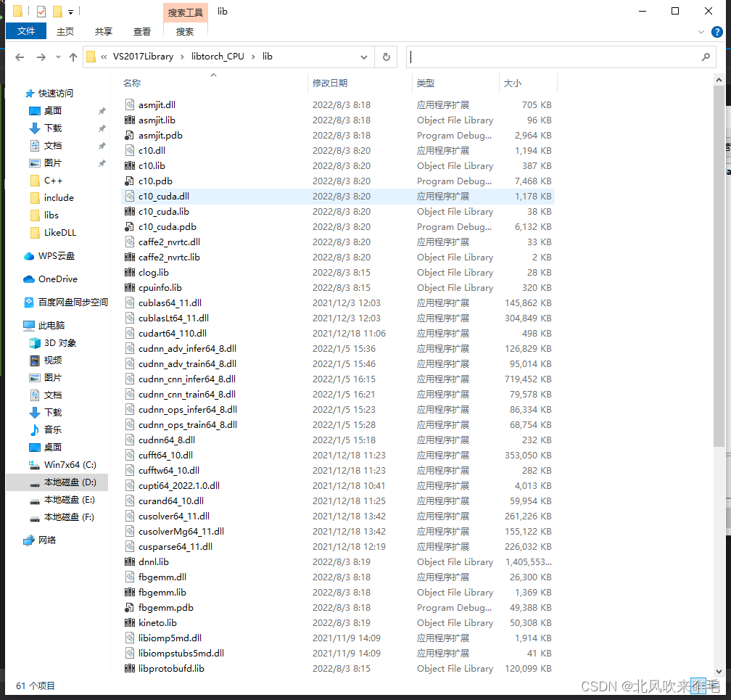This screenshot has width=731, height=700.
Task: Sort files by 修改日期 column
Action: click(x=330, y=83)
